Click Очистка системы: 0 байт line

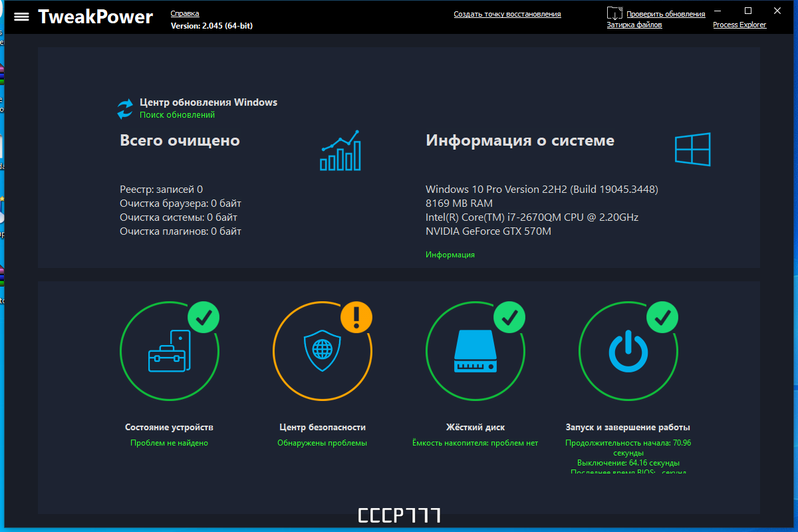coord(178,217)
